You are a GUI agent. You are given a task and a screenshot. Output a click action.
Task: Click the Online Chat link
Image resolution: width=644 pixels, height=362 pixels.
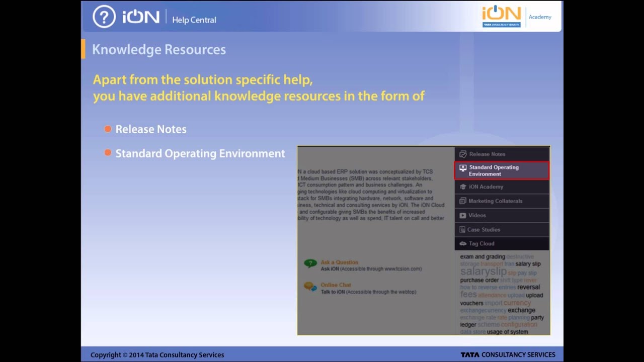pos(336,285)
